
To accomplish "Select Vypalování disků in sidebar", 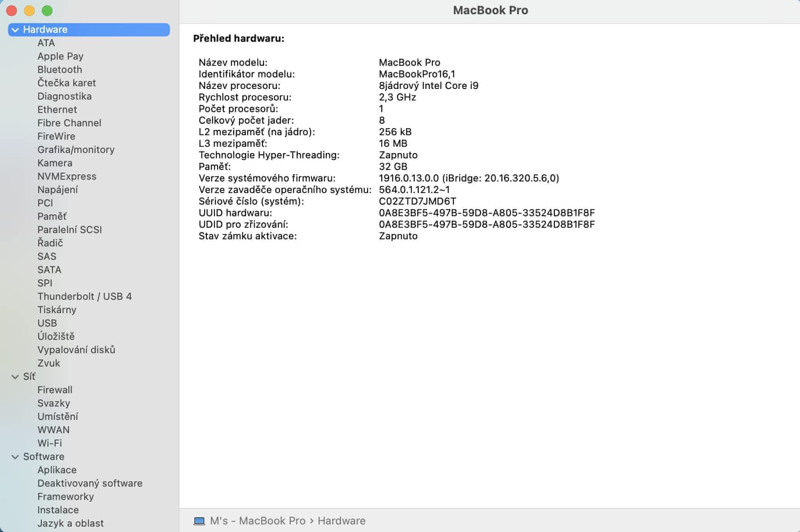I will click(77, 350).
